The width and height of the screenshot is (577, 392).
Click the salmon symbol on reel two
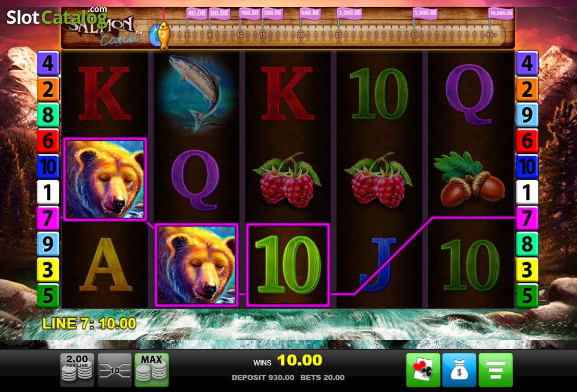coord(196,93)
